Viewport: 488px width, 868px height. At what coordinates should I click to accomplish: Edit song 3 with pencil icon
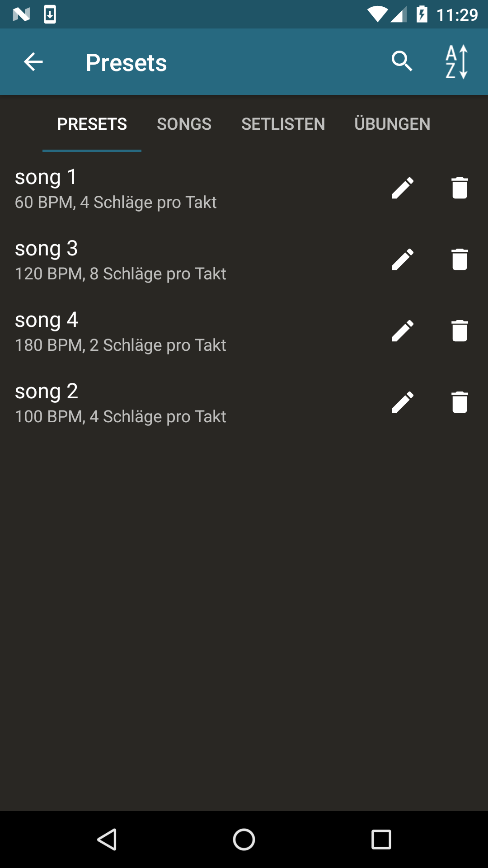403,259
